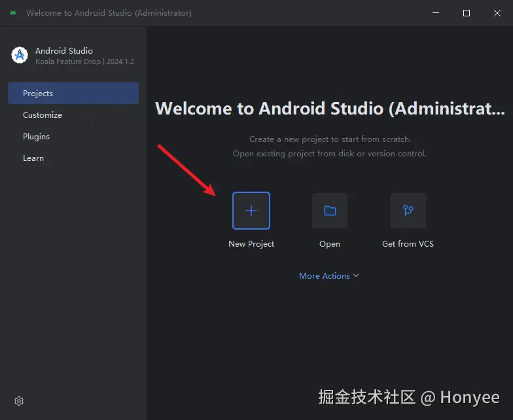Click the New Project plus icon
This screenshot has height=420, width=513.
[251, 211]
